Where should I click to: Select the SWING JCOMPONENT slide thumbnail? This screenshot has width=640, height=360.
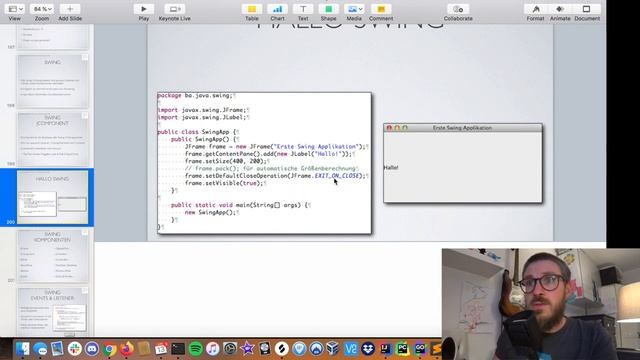[x=53, y=140]
